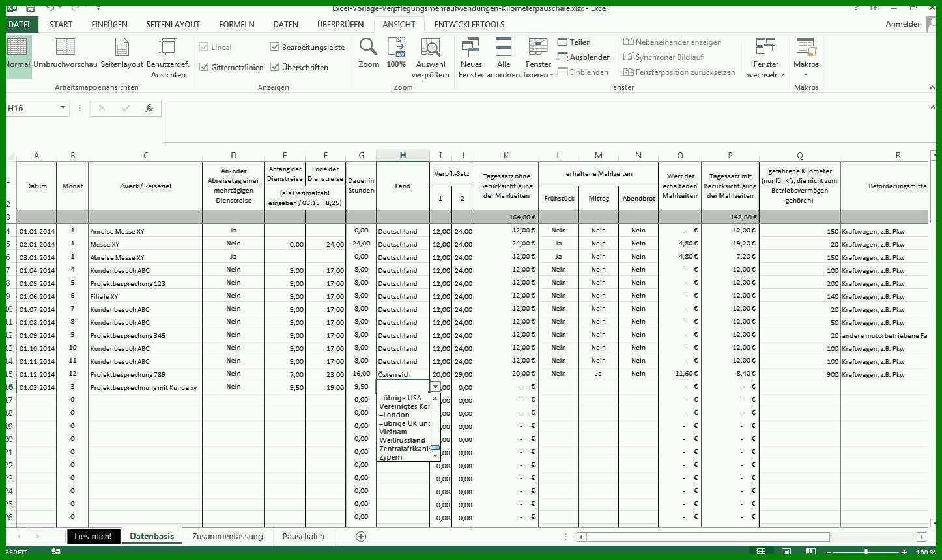Click status bar normal view grid icon

[761, 553]
